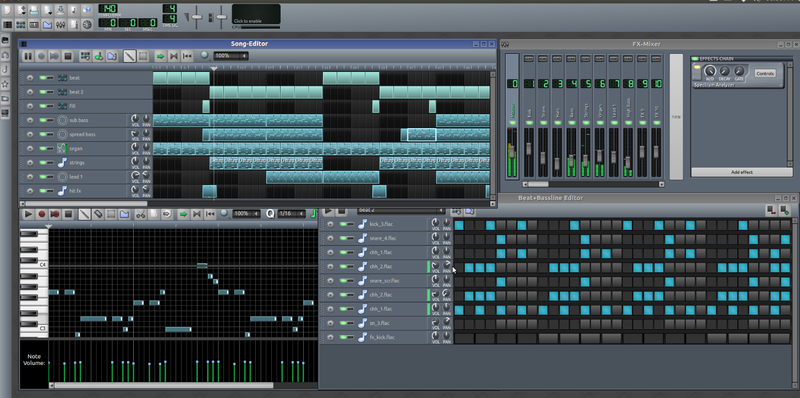Screen dimensions: 800x398
Task: Create a new project from the main toolbar
Action: coord(8,10)
